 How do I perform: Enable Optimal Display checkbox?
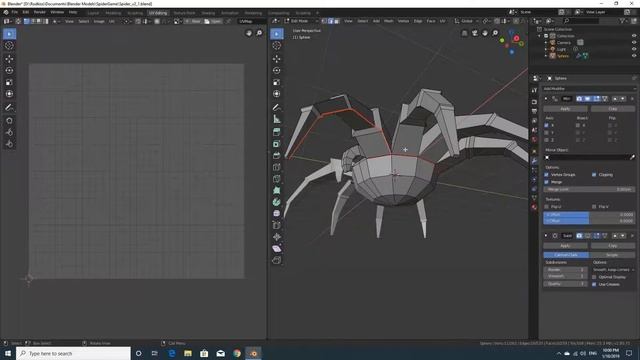pos(594,277)
